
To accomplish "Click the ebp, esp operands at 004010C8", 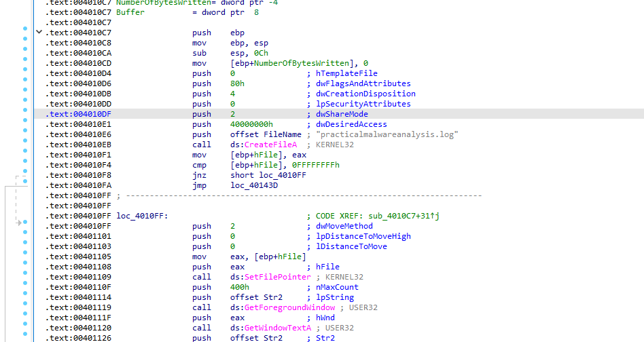I will (x=249, y=43).
